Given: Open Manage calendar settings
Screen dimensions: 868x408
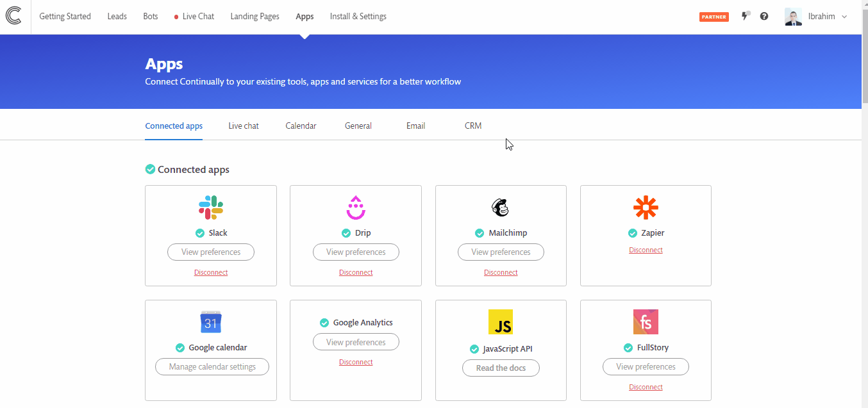Looking at the screenshot, I should coord(212,367).
